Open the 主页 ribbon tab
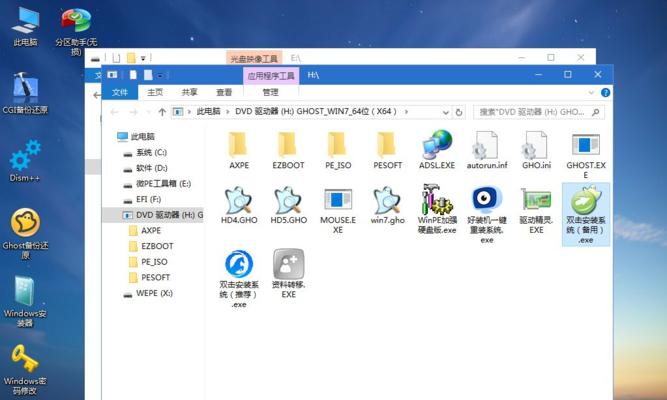The image size is (667, 400). click(155, 92)
